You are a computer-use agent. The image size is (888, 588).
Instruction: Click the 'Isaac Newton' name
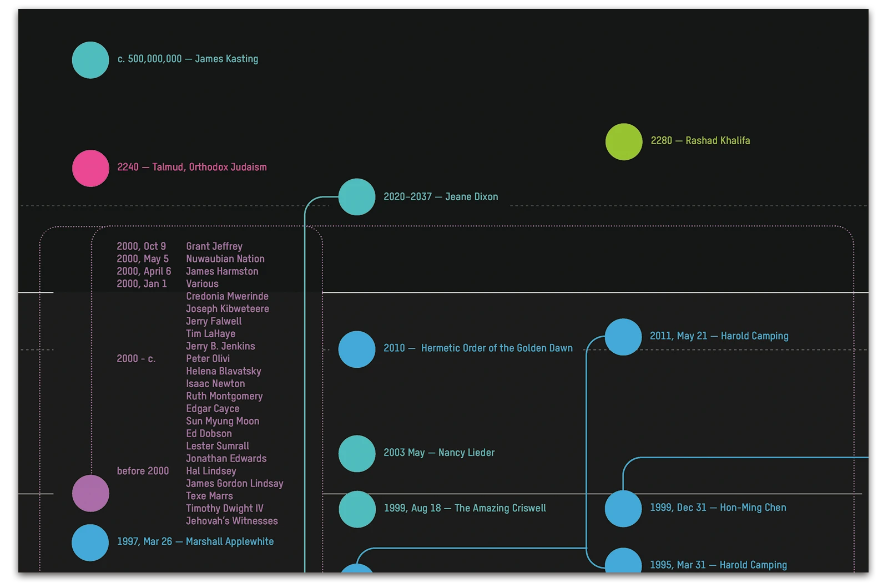coord(215,384)
